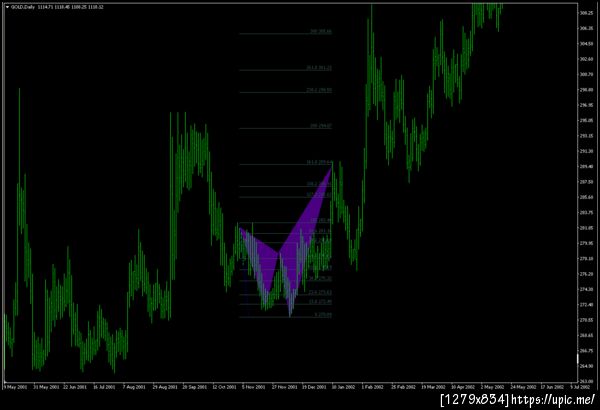Click the chart shift marker at bottom-left corner

5,382
